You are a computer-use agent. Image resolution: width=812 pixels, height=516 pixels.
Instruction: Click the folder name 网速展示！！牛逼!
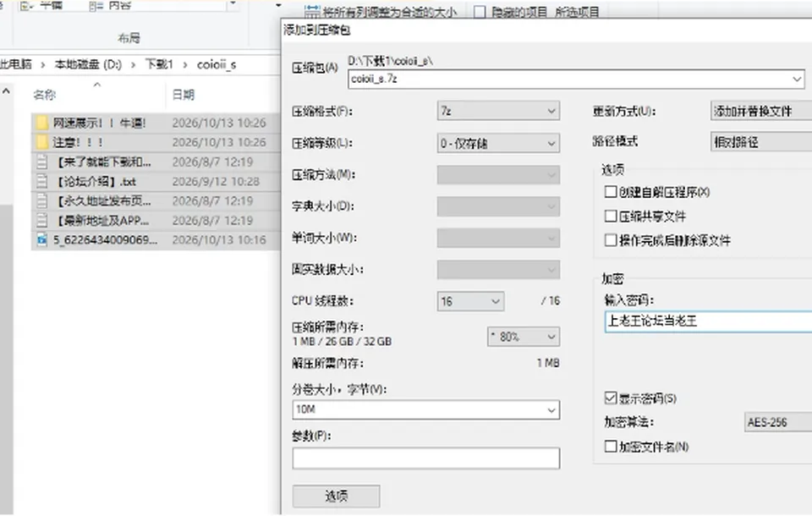click(100, 123)
